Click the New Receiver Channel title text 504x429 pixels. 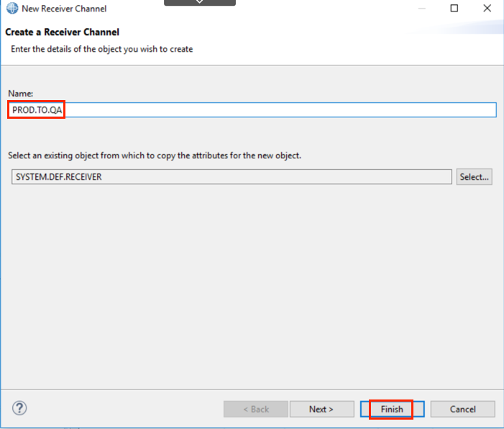(x=64, y=9)
